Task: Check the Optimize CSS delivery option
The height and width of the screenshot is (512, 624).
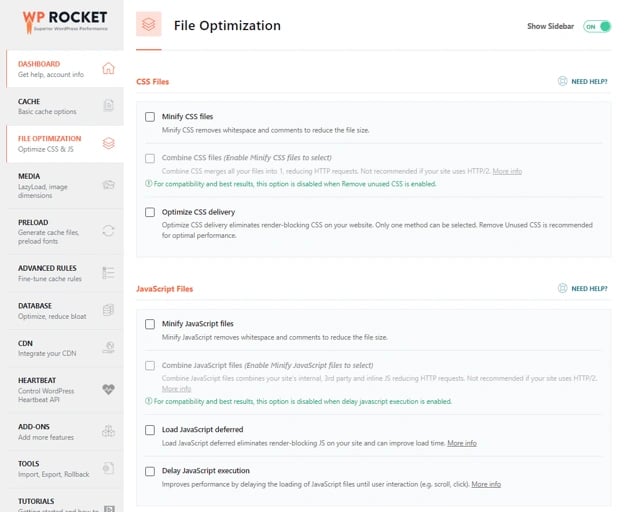Action: tap(150, 212)
